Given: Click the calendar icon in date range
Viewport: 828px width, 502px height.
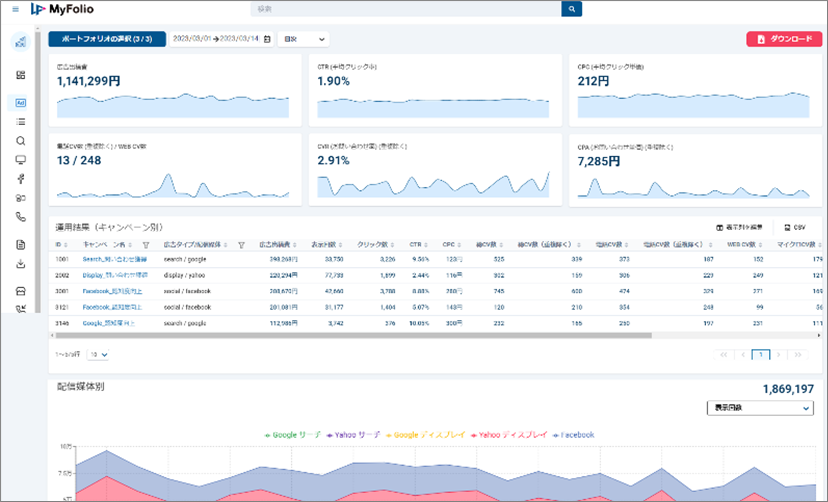Looking at the screenshot, I should pos(267,39).
